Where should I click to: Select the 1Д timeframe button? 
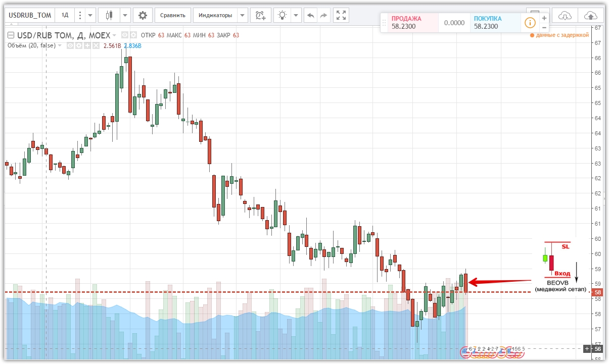(65, 15)
